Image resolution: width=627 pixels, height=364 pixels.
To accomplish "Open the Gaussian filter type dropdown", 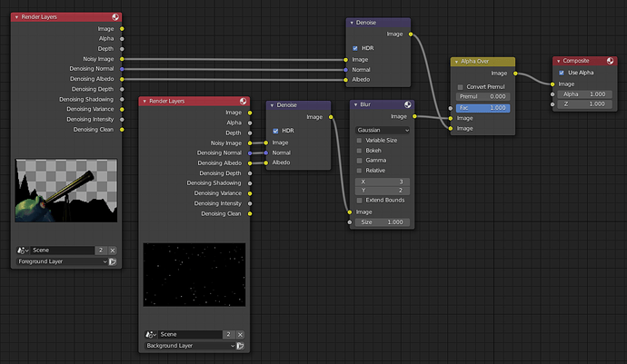I will tap(383, 130).
